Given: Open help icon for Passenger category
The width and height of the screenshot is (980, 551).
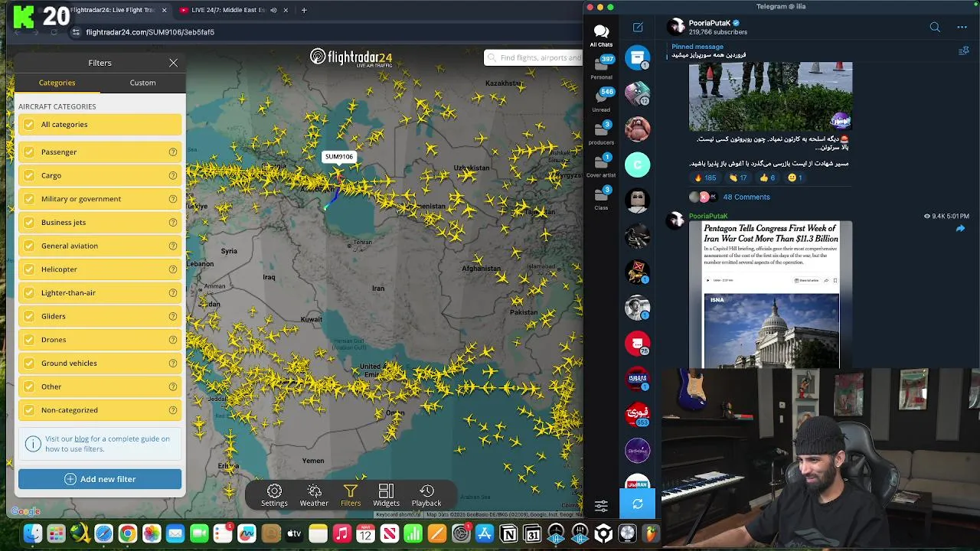Looking at the screenshot, I should click(x=173, y=152).
